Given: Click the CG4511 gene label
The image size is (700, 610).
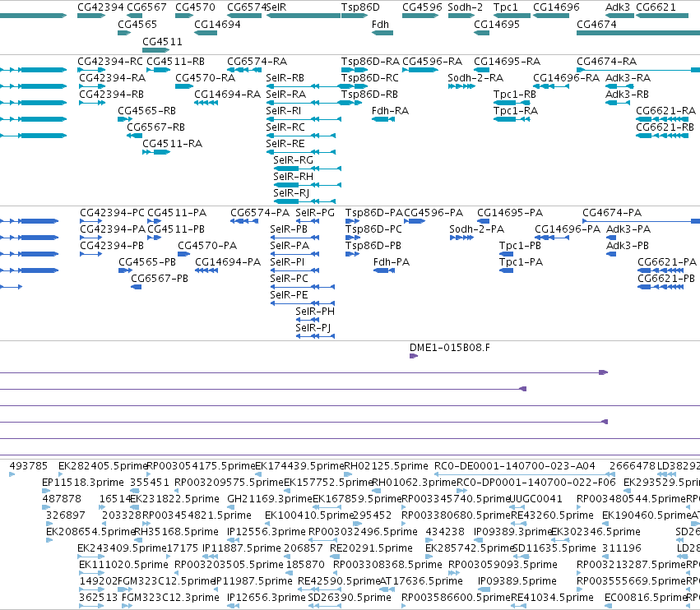Looking at the screenshot, I should point(163,41).
